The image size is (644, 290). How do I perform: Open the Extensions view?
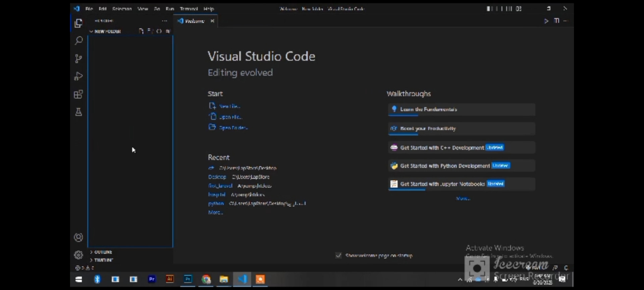click(x=78, y=94)
